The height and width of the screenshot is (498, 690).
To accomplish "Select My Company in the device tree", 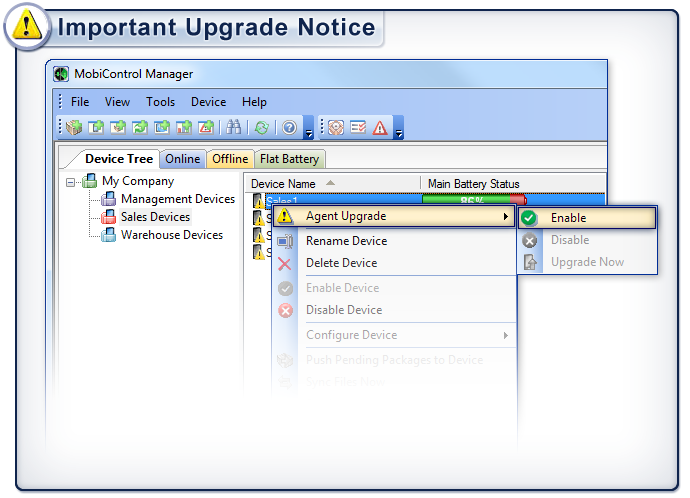I will [x=138, y=181].
